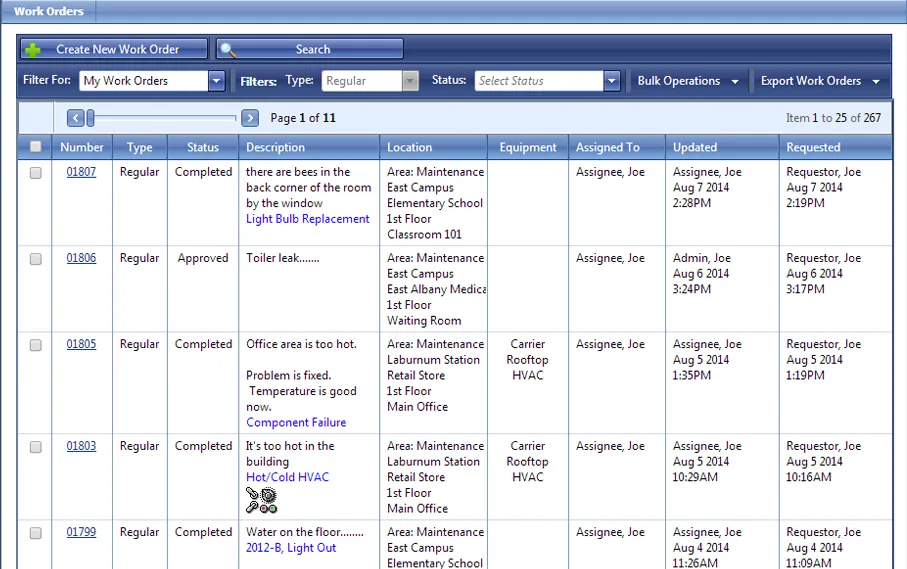The width and height of the screenshot is (907, 569).
Task: Click the Component Failure link
Action: click(296, 422)
